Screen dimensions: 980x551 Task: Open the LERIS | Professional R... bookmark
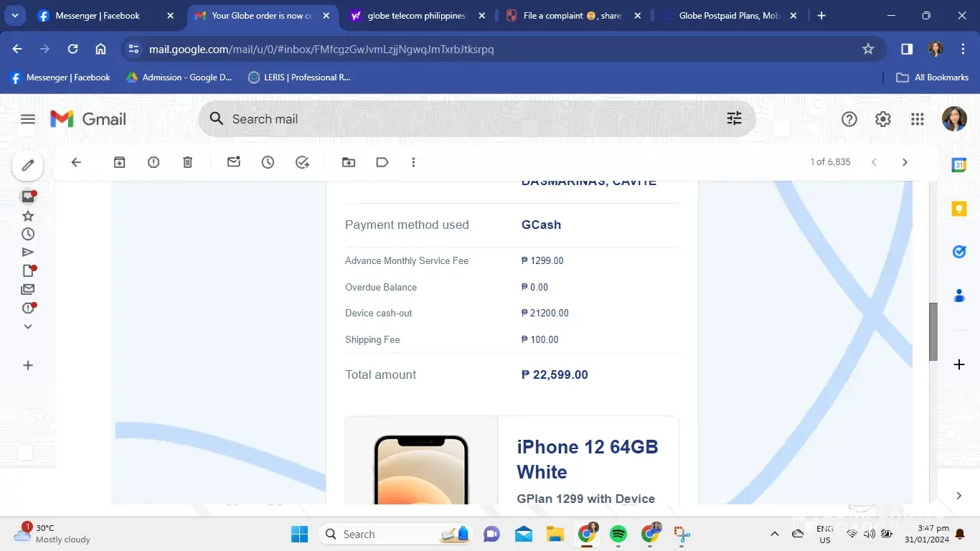tap(299, 77)
